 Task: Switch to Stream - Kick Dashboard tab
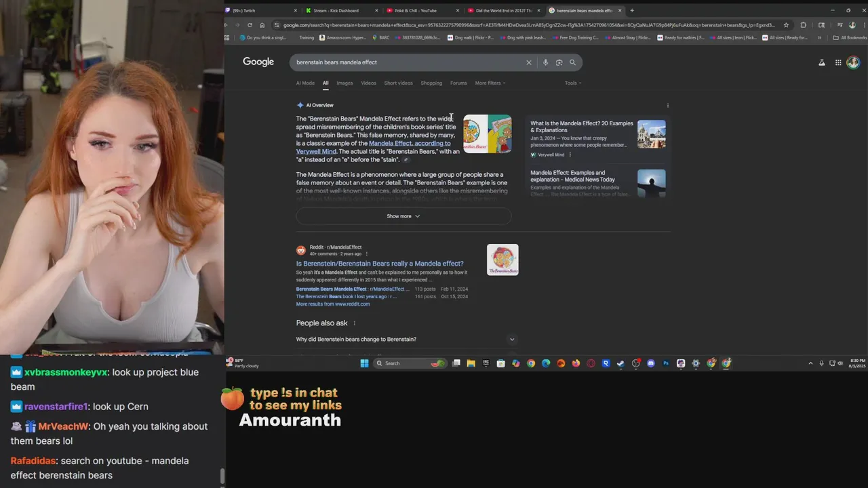pos(341,10)
